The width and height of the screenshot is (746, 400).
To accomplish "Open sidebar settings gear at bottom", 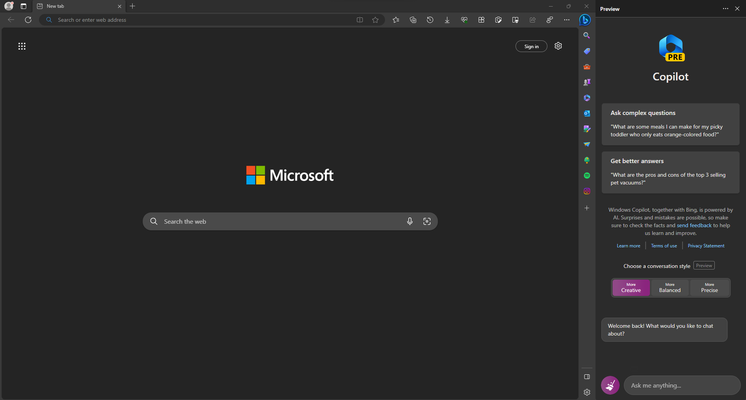I will tap(587, 392).
